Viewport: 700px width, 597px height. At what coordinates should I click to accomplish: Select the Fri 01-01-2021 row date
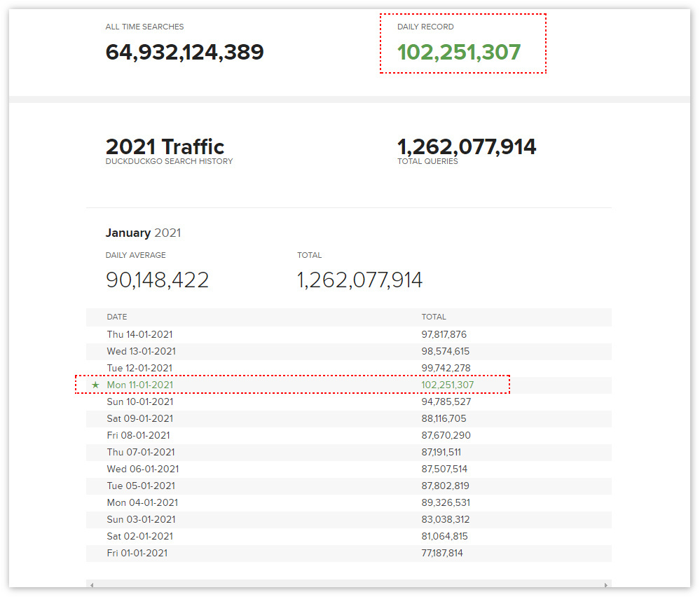point(137,554)
